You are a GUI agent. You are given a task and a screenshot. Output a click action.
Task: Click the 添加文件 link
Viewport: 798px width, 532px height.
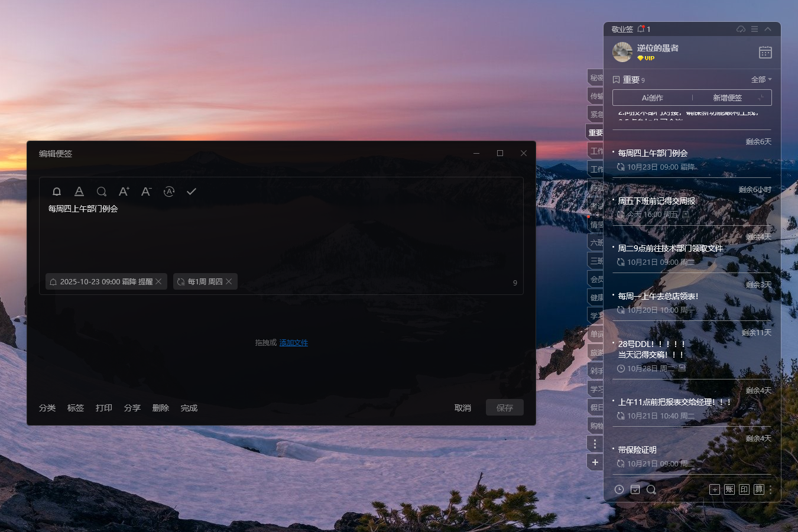[x=294, y=343]
